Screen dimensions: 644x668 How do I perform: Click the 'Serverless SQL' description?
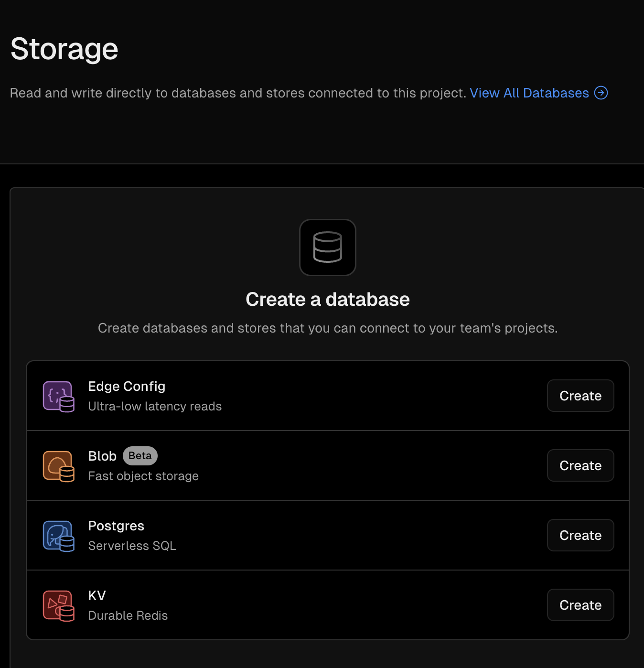pyautogui.click(x=132, y=546)
